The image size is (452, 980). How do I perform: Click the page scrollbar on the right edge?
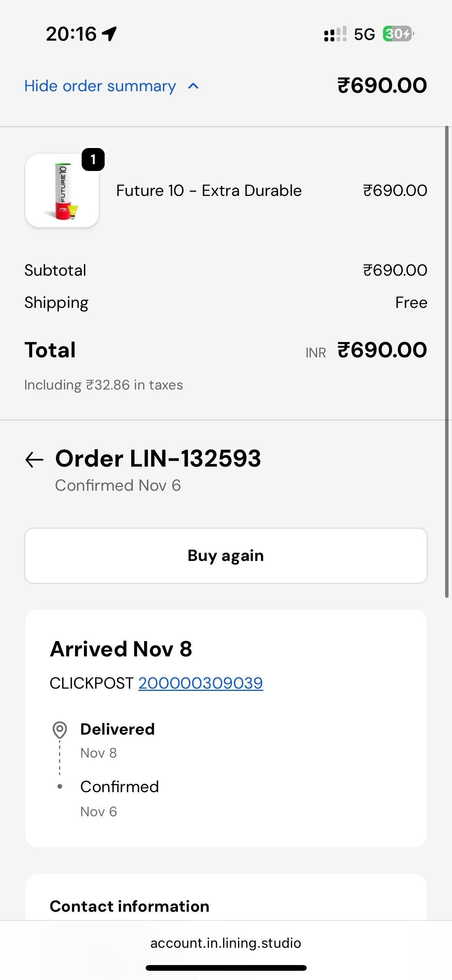(x=447, y=361)
